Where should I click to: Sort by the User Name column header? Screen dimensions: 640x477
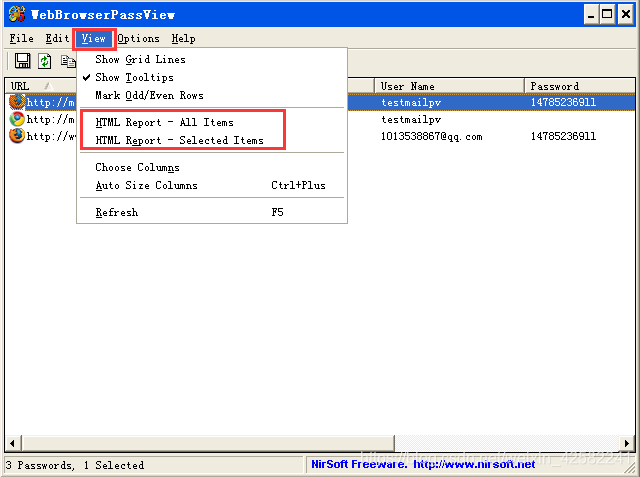pos(449,86)
